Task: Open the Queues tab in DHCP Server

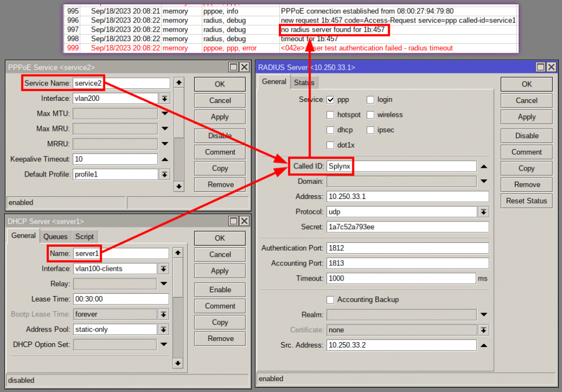Action: coord(55,236)
